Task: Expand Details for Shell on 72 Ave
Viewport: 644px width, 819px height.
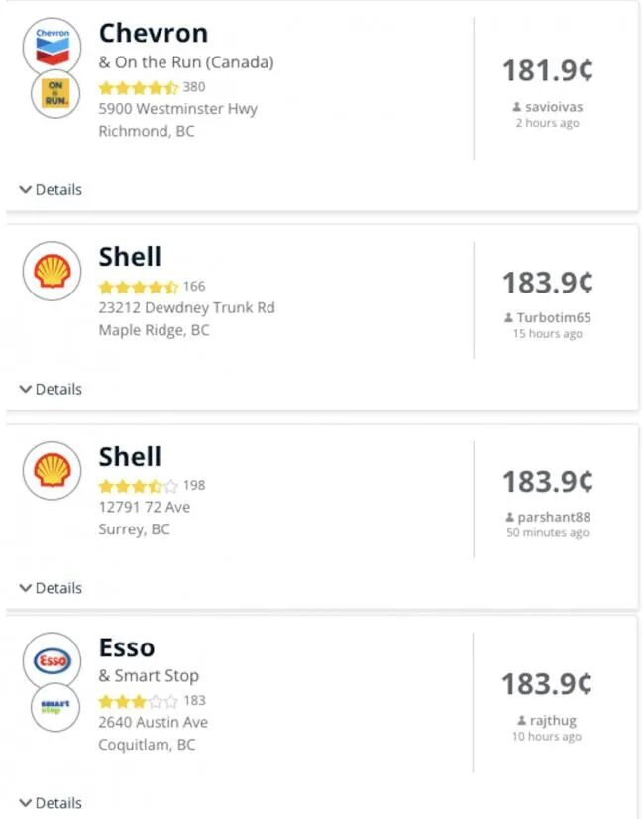Action: (x=51, y=588)
